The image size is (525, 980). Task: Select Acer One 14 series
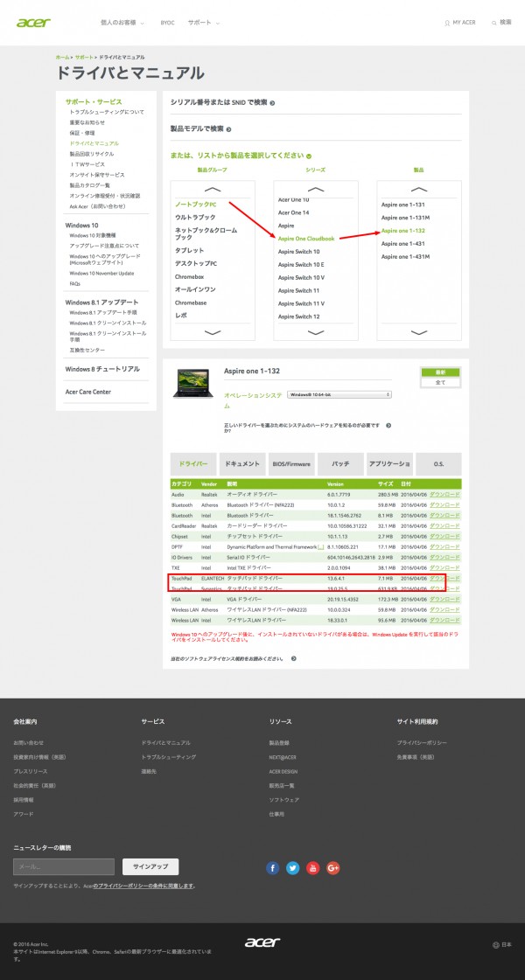[293, 212]
